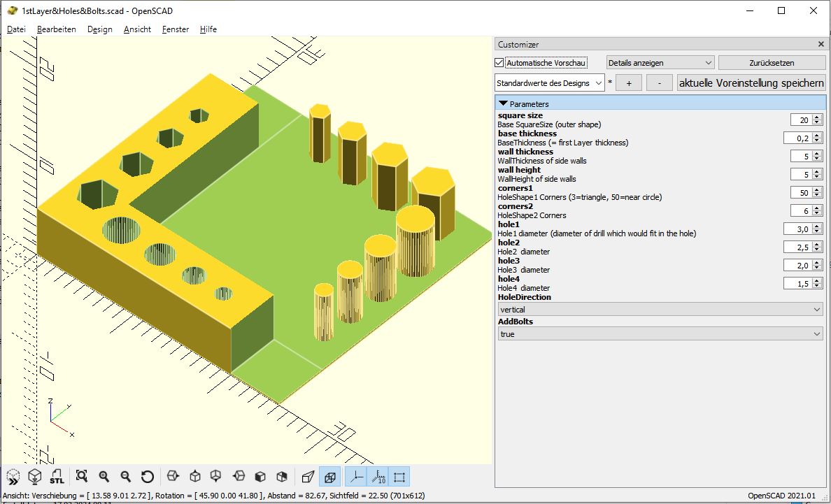This screenshot has width=831, height=504.
Task: Click the View All magnifier icon
Action: click(82, 477)
